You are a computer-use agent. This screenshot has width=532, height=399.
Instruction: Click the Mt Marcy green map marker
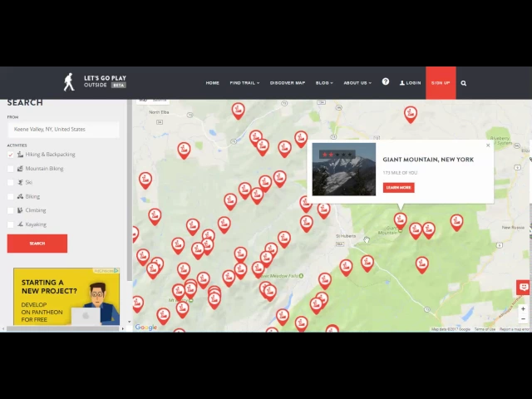[x=191, y=300]
